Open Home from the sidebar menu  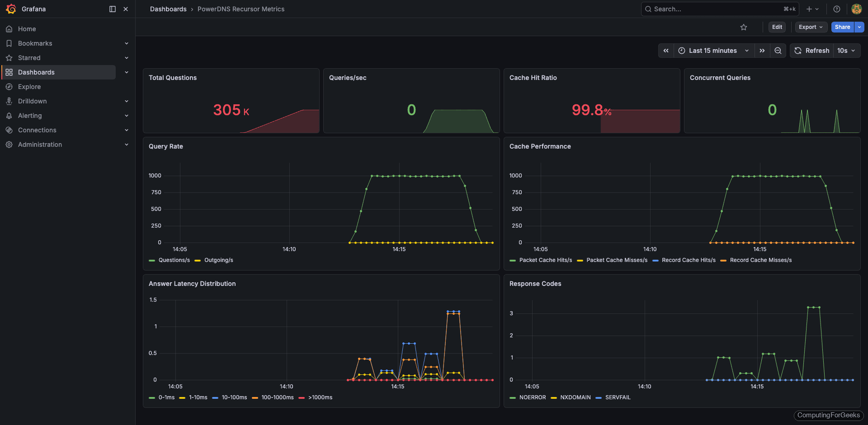[27, 28]
